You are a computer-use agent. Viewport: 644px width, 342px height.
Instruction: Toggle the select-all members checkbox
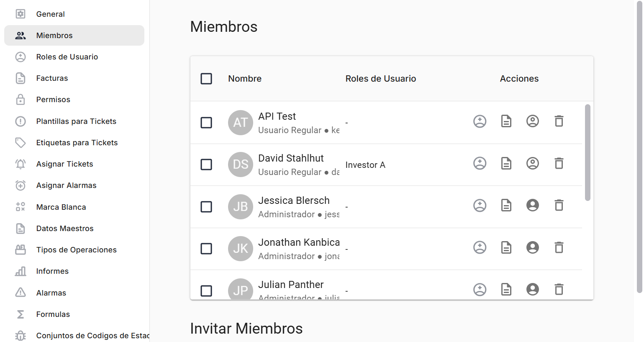pyautogui.click(x=206, y=79)
